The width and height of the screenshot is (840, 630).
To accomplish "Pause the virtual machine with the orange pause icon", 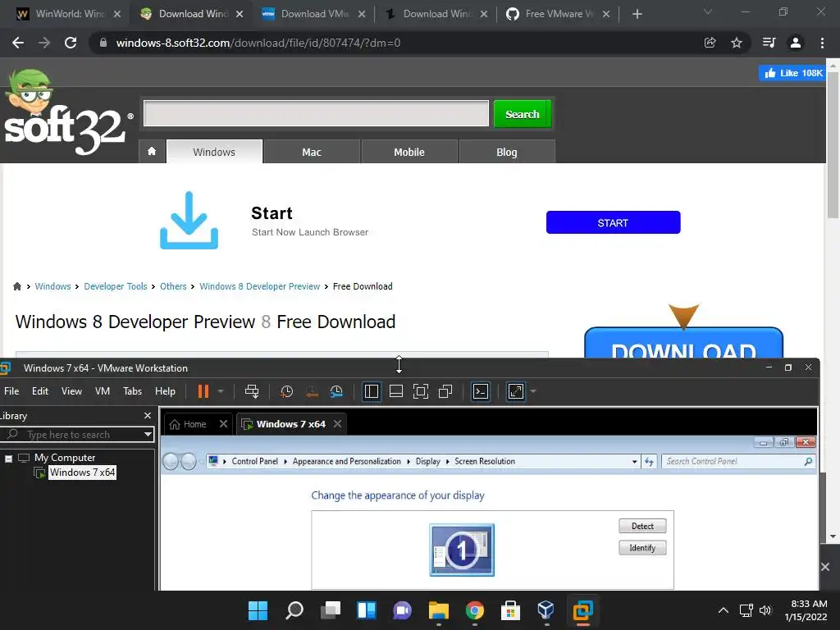I will [203, 391].
